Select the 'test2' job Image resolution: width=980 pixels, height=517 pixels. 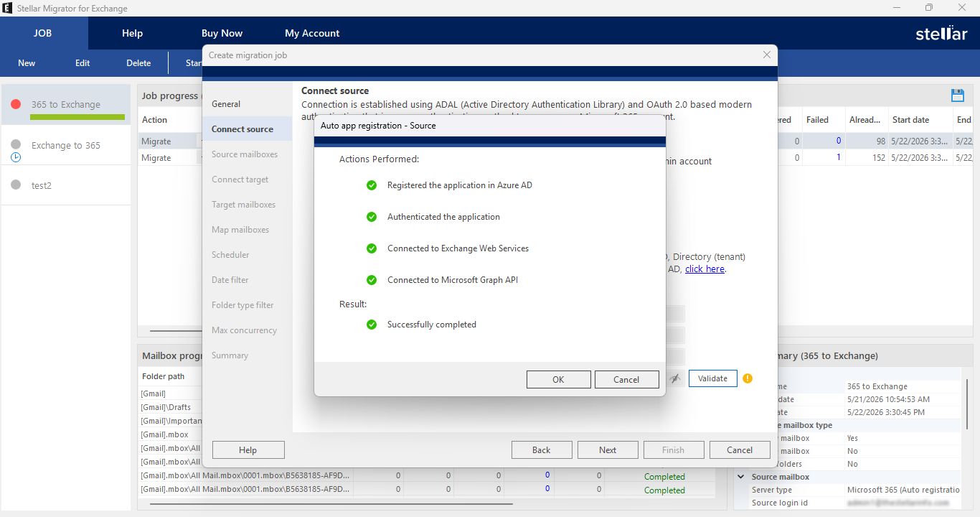[66, 185]
